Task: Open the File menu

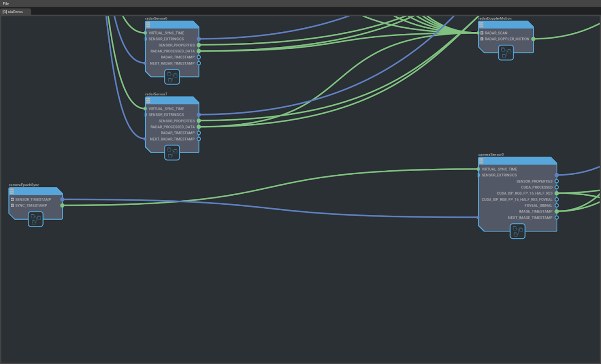Action: coord(5,3)
